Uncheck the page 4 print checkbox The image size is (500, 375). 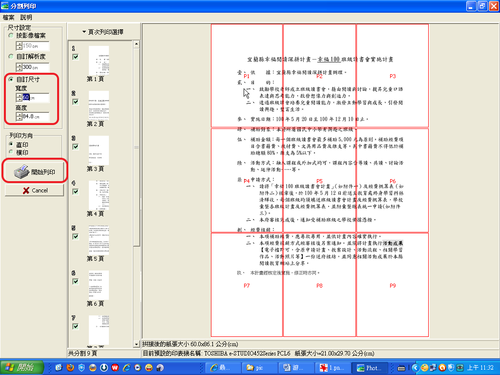(x=75, y=191)
